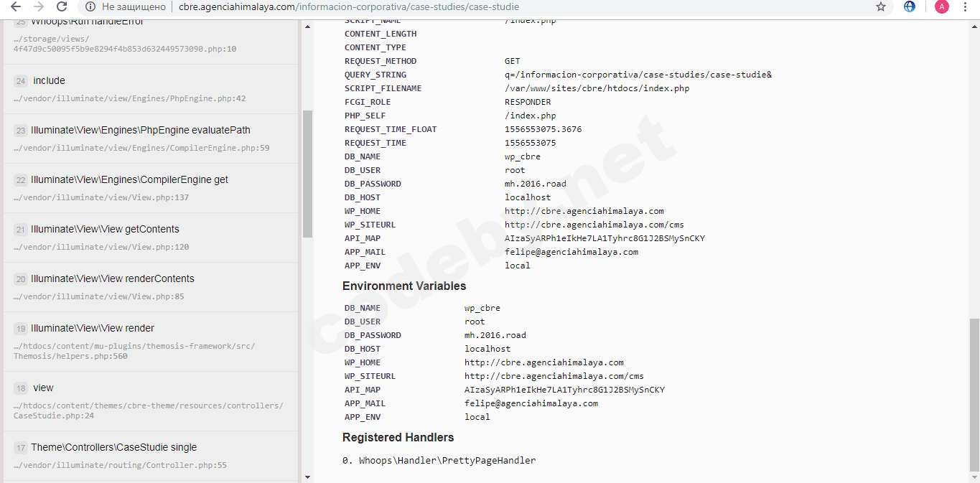This screenshot has width=980, height=483.
Task: Click the Controller.php:55 file path
Action: [120, 466]
